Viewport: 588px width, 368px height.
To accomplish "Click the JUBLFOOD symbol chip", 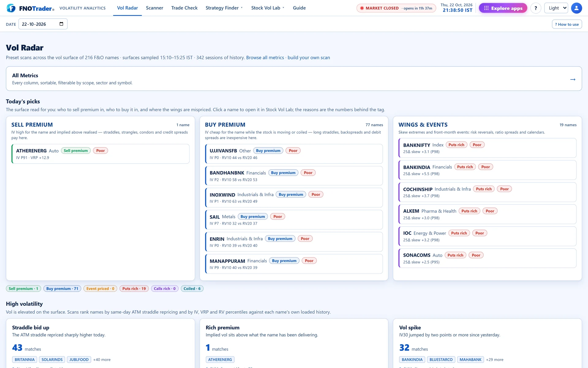I will pyautogui.click(x=79, y=359).
